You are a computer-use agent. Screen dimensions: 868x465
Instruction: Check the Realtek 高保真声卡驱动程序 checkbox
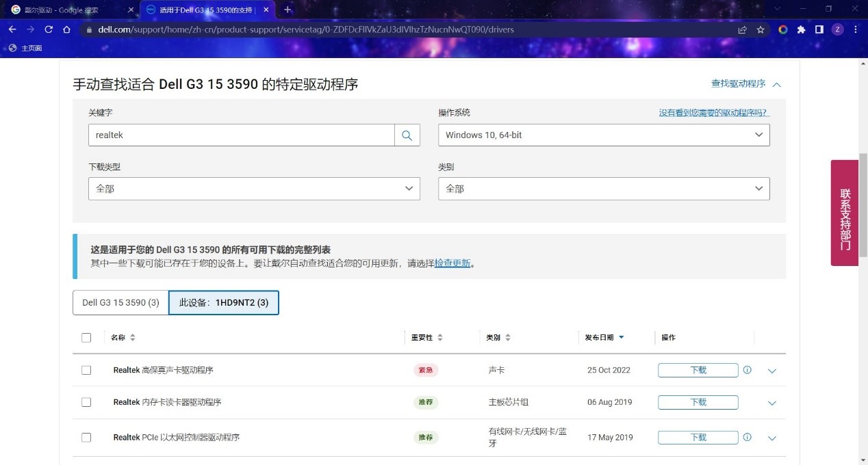[86, 370]
